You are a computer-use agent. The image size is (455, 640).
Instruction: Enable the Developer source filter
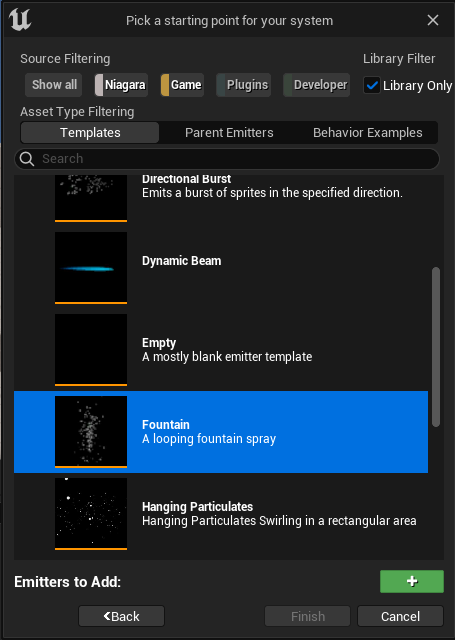[316, 85]
